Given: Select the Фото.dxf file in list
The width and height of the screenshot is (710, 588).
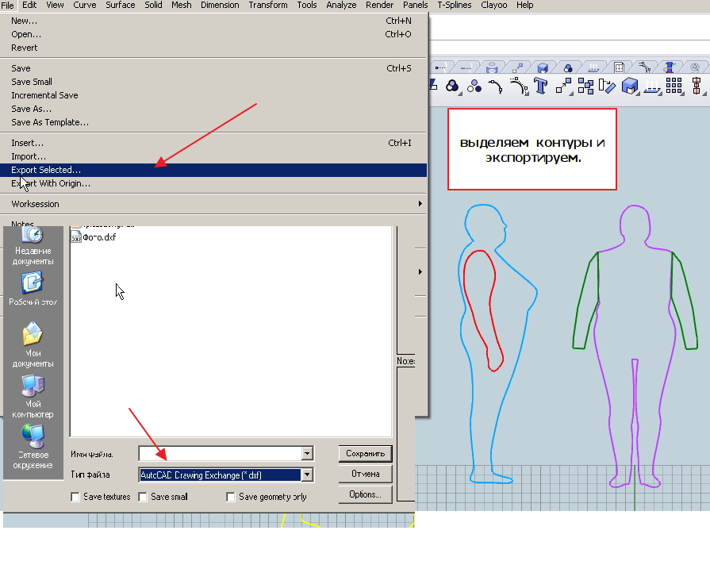Looking at the screenshot, I should [94, 237].
